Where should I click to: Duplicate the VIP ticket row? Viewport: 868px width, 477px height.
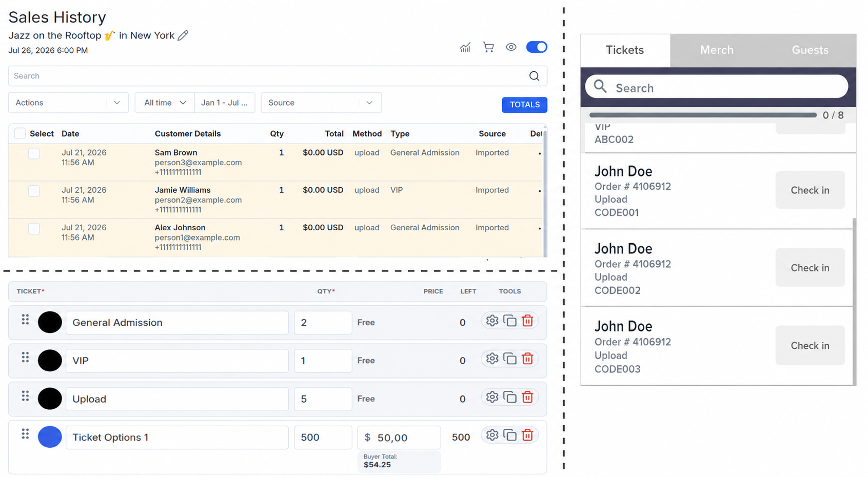pyautogui.click(x=509, y=359)
